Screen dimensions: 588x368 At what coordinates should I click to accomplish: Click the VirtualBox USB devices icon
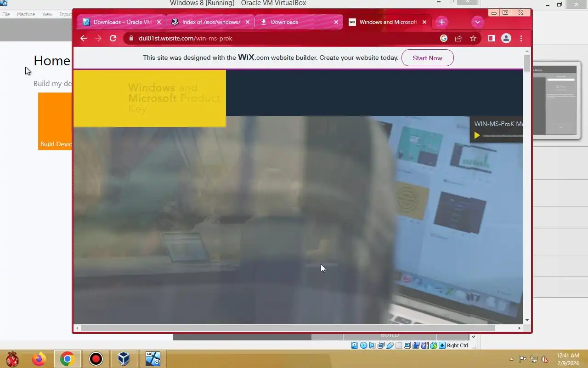coord(390,345)
